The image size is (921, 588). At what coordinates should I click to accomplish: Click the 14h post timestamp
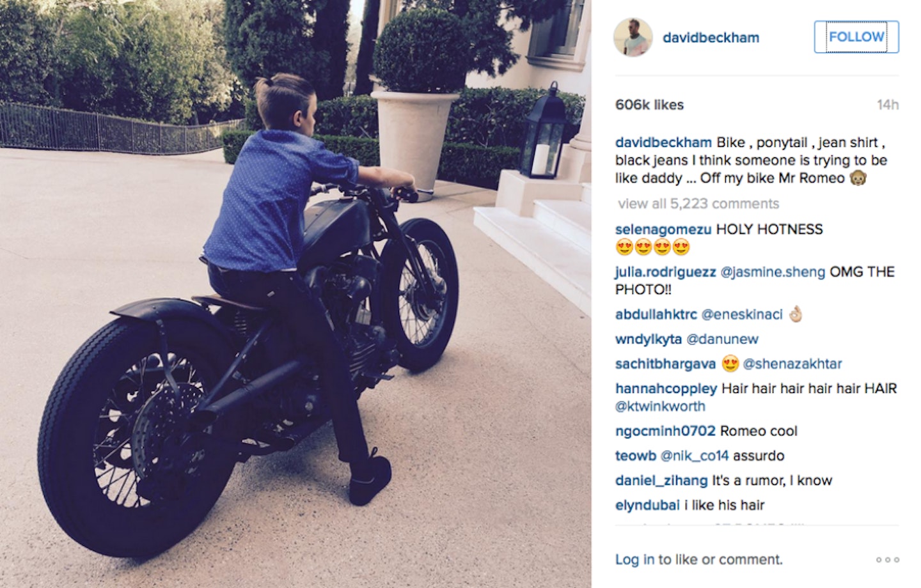click(x=888, y=105)
